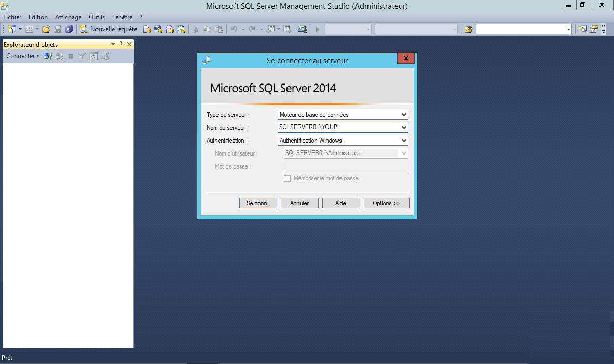Click Connect Object Explorer icon

[48, 57]
